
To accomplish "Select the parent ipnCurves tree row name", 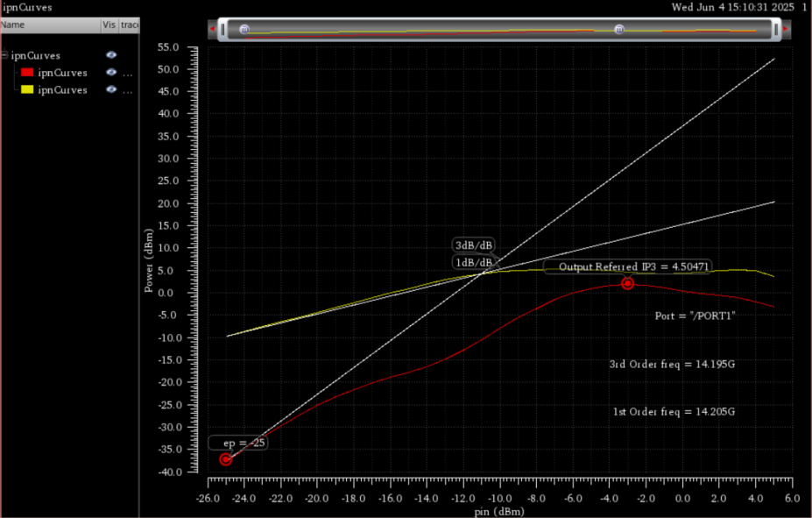I will [36, 55].
